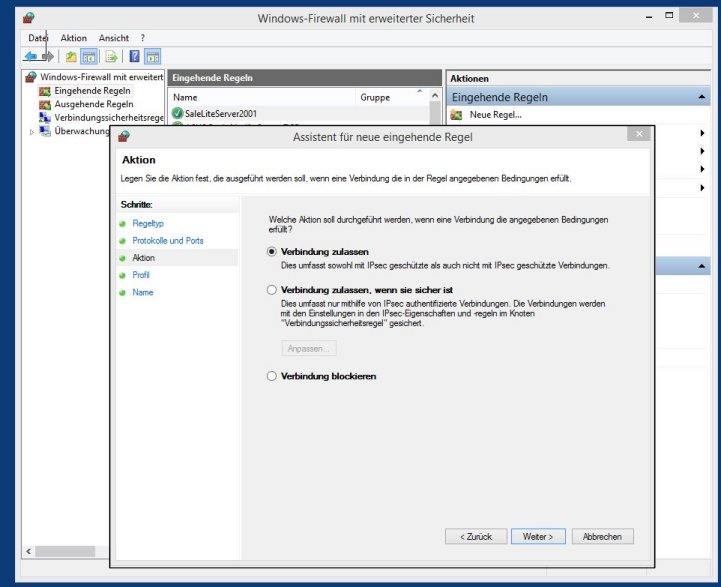This screenshot has height=587, width=721.
Task: Click the left arrow of horizontal scrollbar
Action: pos(28,551)
